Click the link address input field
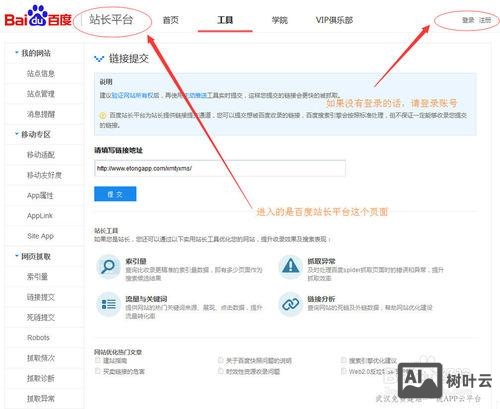 coord(220,168)
